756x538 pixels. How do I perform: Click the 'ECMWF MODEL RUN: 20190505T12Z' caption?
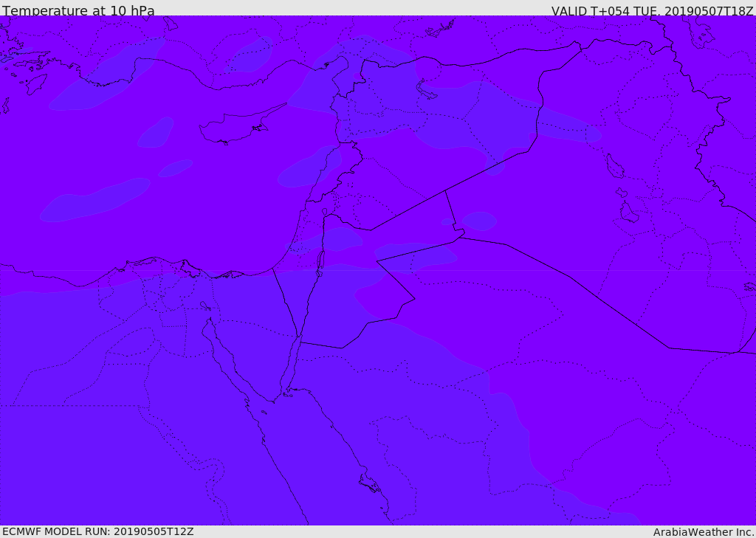pyautogui.click(x=98, y=531)
